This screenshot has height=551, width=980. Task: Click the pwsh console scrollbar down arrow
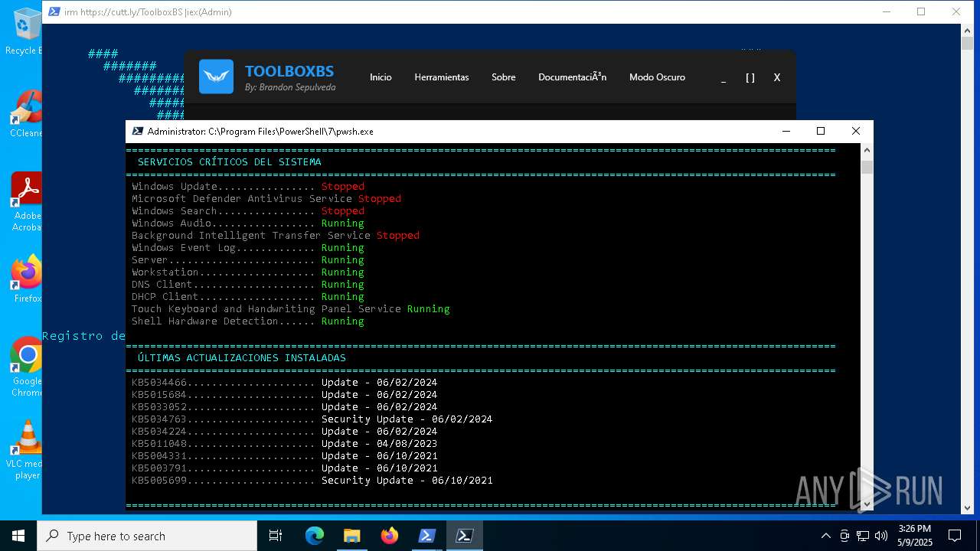coord(867,504)
